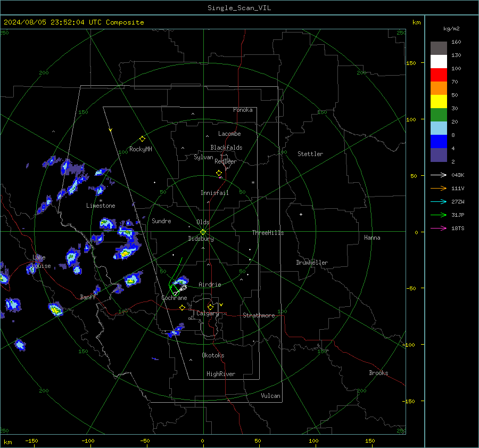Screen dimensions: 479x448
Task: Click the Ponoka city label
Action: point(243,110)
